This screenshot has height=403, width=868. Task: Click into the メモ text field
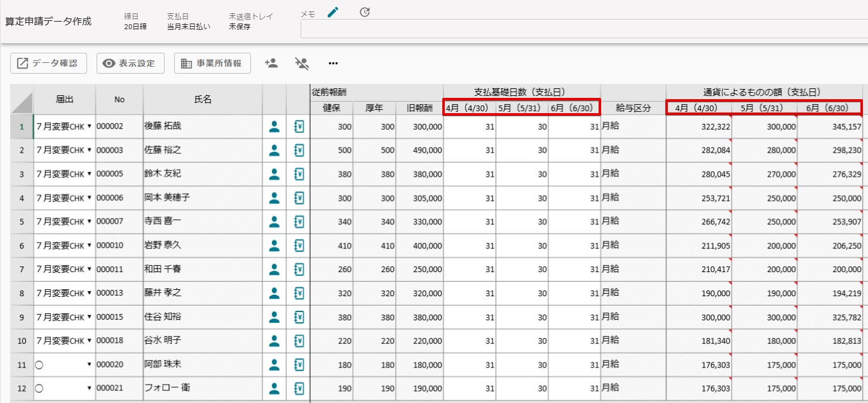tap(584, 29)
